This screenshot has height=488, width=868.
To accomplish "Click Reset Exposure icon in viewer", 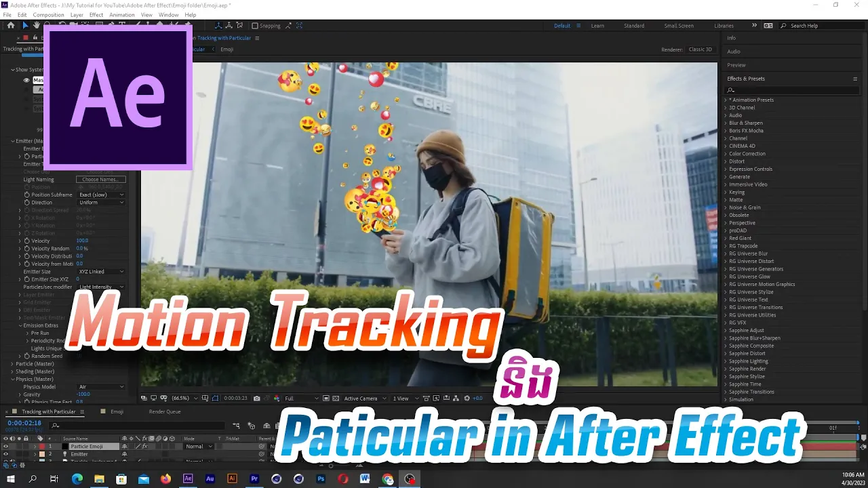I will 467,399.
